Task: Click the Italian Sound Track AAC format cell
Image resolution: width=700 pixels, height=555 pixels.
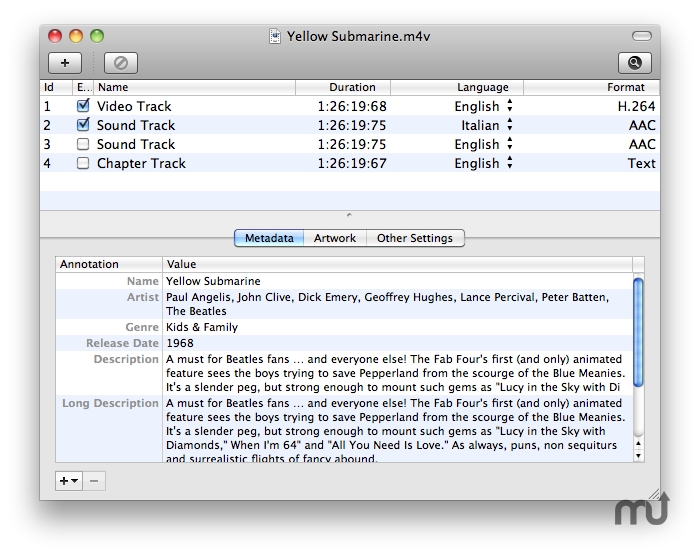Action: (642, 125)
